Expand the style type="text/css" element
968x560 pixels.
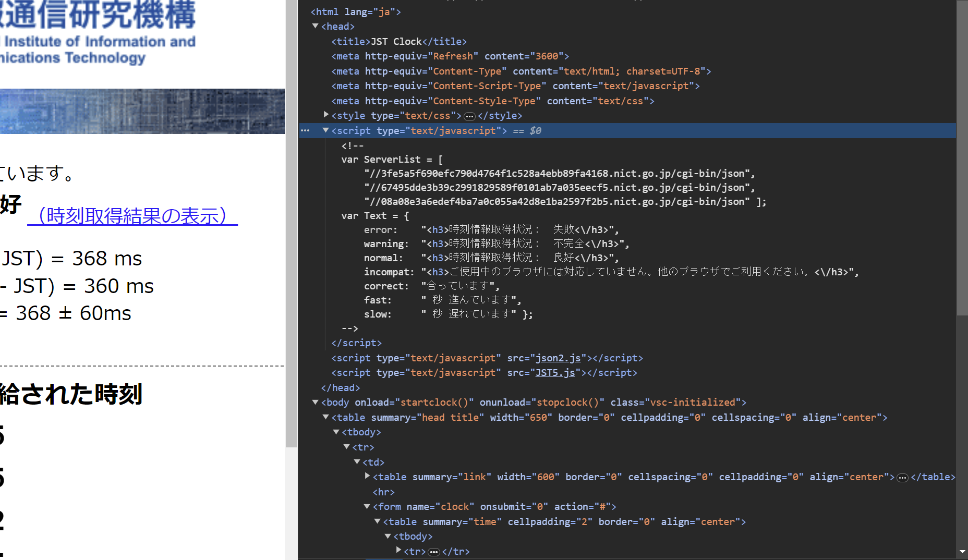pos(326,115)
